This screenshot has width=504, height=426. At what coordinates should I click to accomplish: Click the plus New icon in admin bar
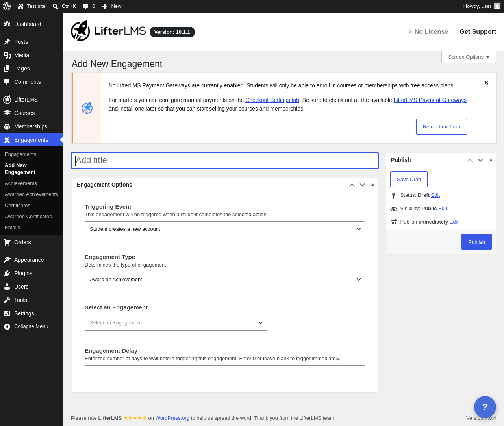[x=105, y=6]
